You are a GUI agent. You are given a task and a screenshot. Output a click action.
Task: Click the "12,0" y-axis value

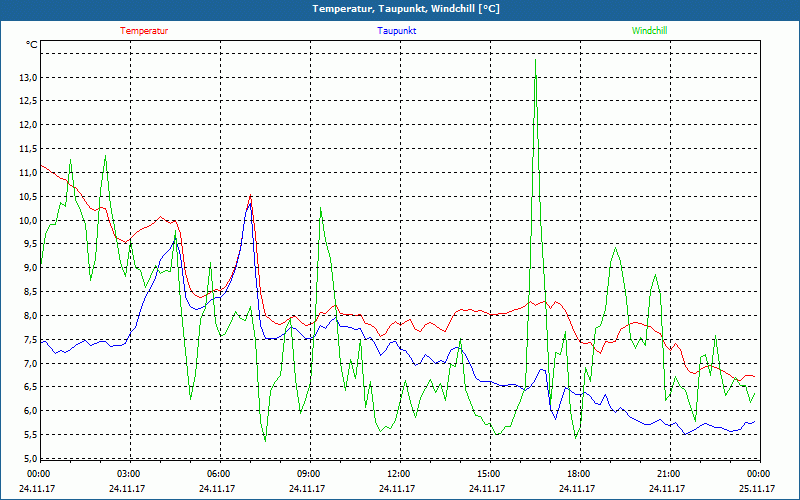[29, 125]
